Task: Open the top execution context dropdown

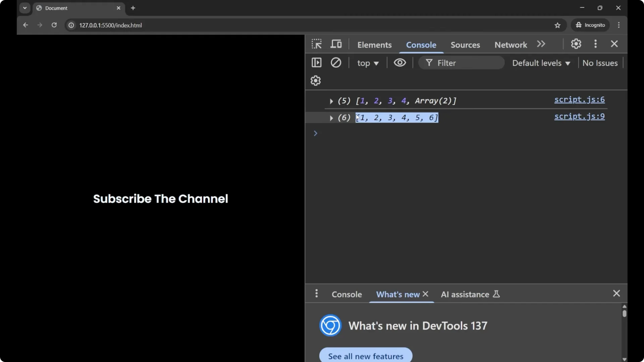Action: click(368, 63)
